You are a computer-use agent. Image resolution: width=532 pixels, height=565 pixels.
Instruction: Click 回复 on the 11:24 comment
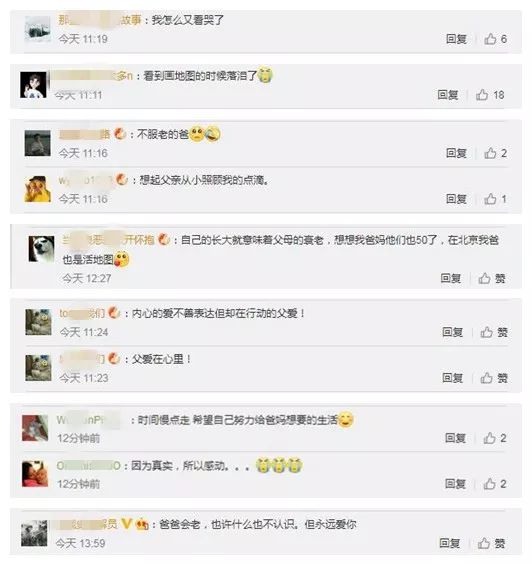tap(453, 332)
